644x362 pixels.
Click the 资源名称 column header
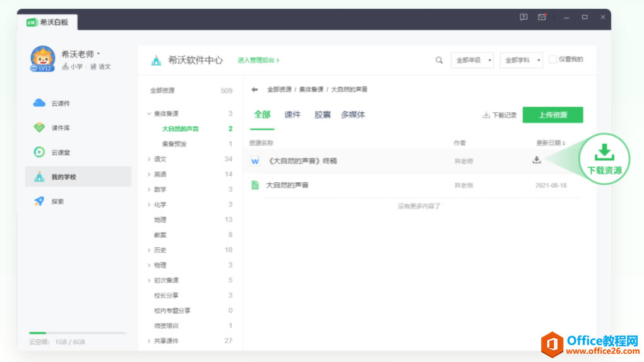pos(261,143)
